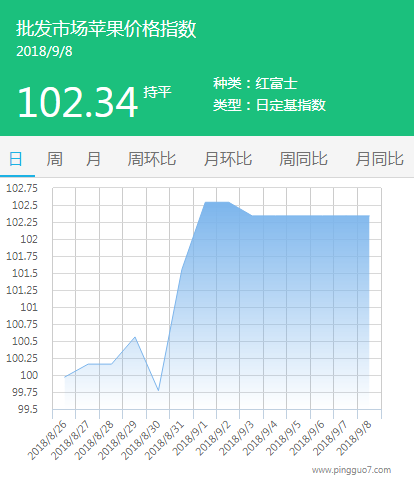Click the chart dip at 2018/8/30
Image resolution: width=414 pixels, height=482 pixels.
[158, 390]
